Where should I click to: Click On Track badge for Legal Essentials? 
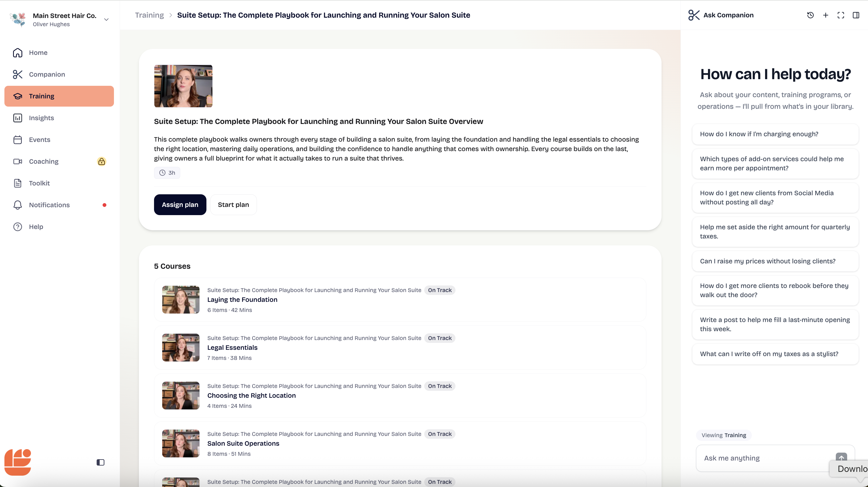440,338
